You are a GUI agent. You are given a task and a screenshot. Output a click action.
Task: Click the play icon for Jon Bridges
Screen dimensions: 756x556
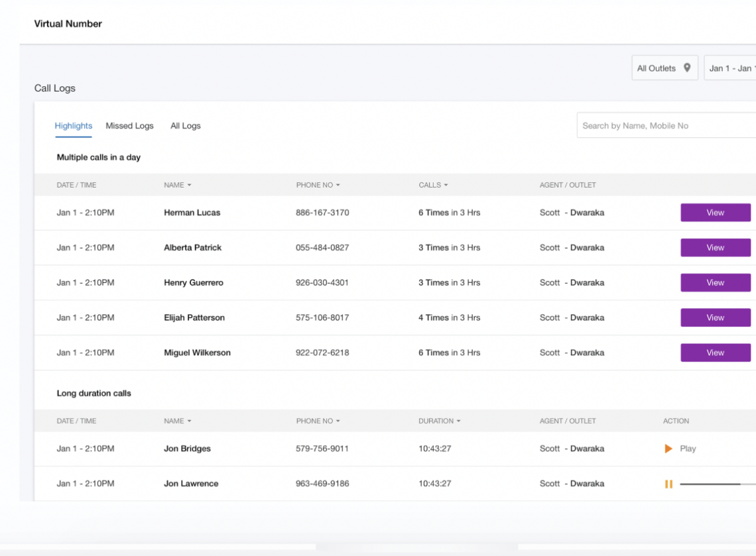668,449
